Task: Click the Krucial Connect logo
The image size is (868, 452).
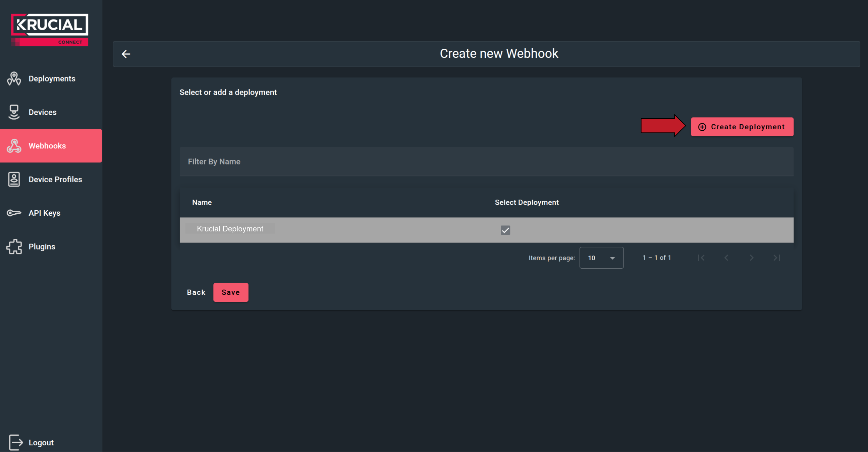Action: point(49,29)
